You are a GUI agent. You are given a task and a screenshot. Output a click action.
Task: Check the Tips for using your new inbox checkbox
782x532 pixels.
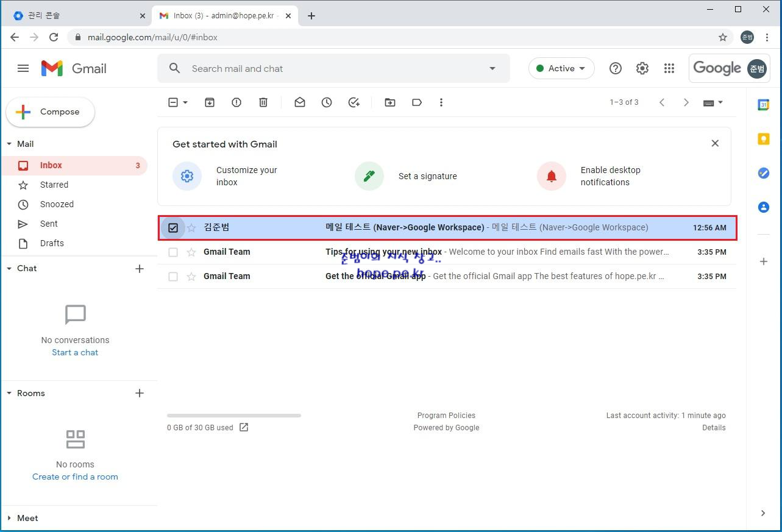click(173, 252)
